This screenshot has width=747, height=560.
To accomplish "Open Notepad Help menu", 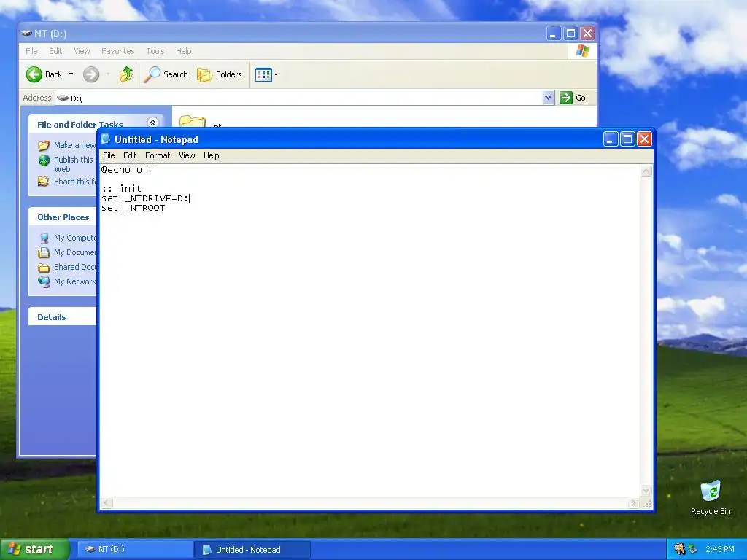I will [211, 155].
